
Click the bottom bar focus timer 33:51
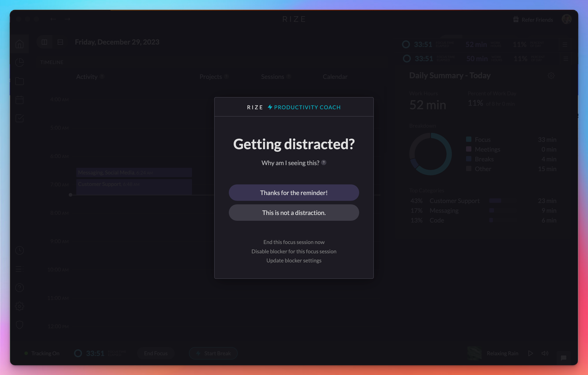pyautogui.click(x=95, y=353)
